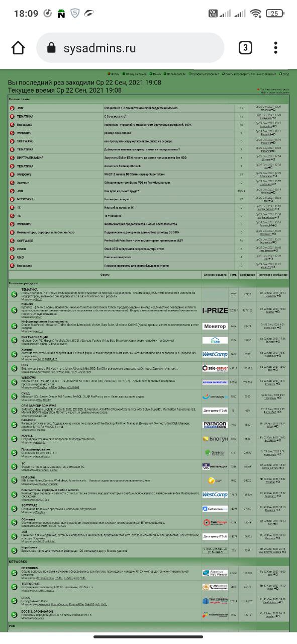Open the sale-server sponsor logo
This screenshot has height=644, width=297.
pyautogui.click(x=215, y=368)
